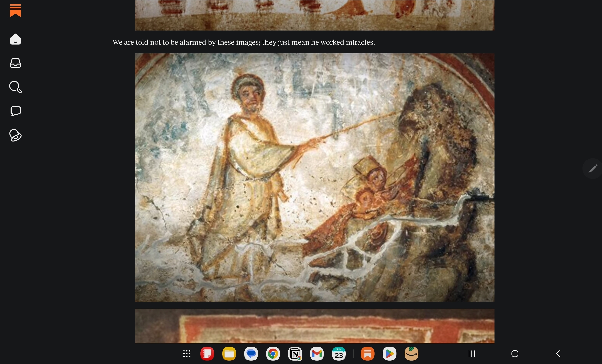Viewport: 602px width, 364px height.
Task: Tap the floating pencil compose button
Action: [x=593, y=169]
